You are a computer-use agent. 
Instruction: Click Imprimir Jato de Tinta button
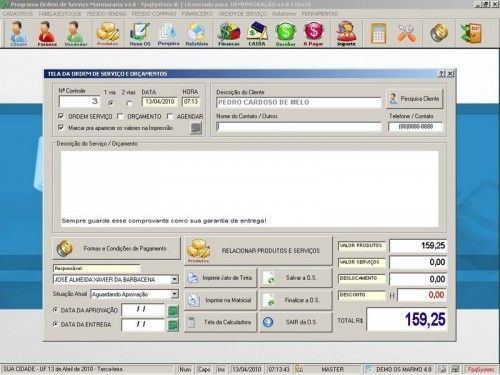[x=221, y=278]
